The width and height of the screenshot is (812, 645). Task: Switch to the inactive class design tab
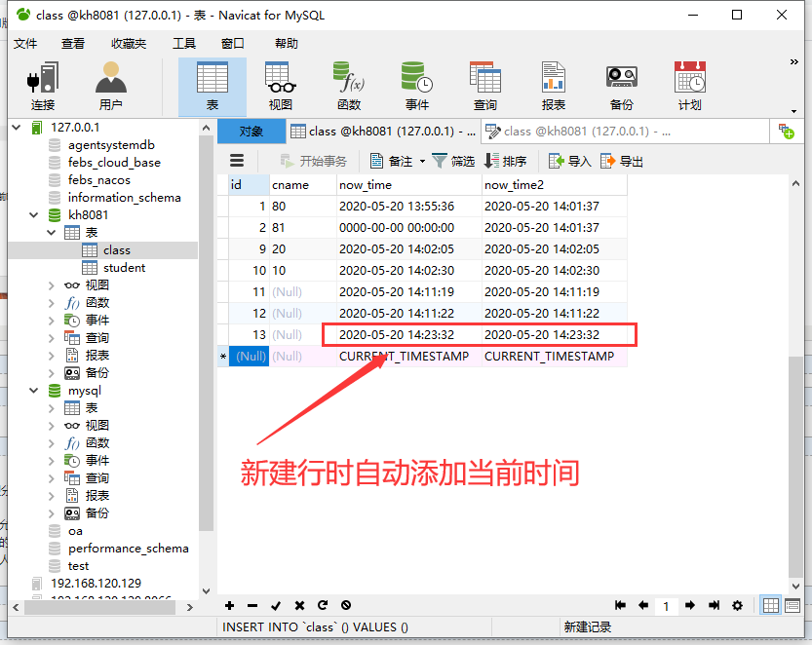pos(625,132)
